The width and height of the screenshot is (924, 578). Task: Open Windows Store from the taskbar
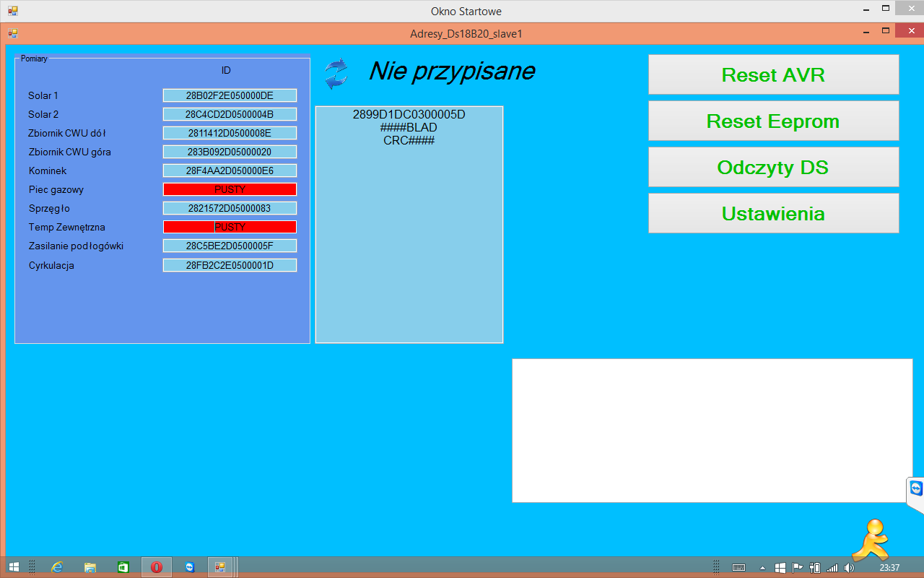(123, 567)
